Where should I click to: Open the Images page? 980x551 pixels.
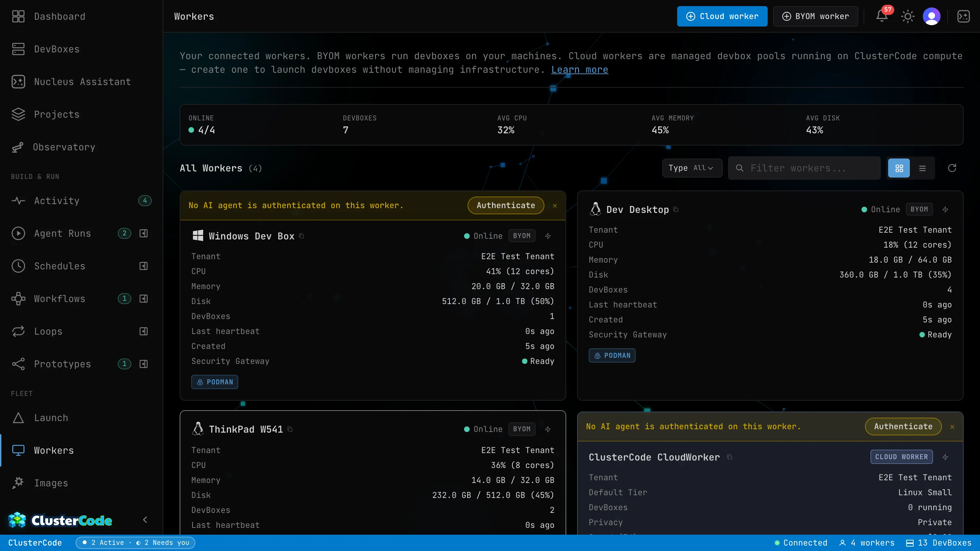(81, 483)
